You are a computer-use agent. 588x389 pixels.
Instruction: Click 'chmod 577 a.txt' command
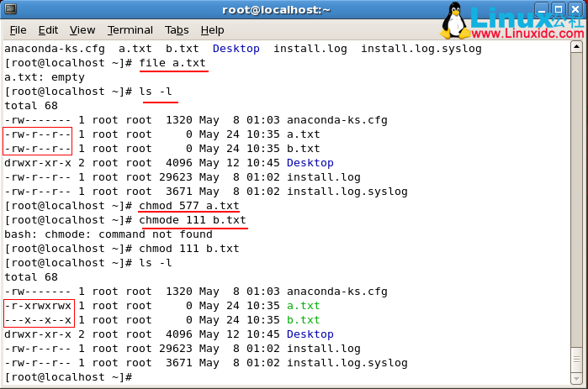[x=189, y=206]
